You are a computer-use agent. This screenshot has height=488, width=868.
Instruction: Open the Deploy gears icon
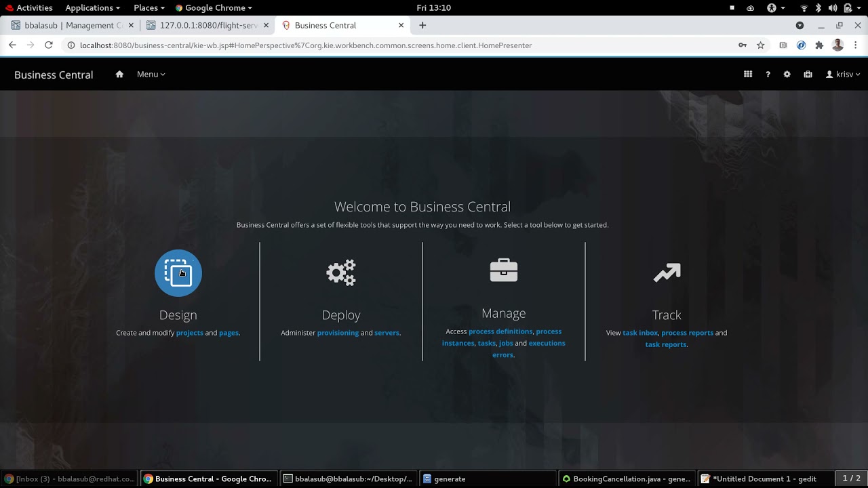pyautogui.click(x=341, y=272)
